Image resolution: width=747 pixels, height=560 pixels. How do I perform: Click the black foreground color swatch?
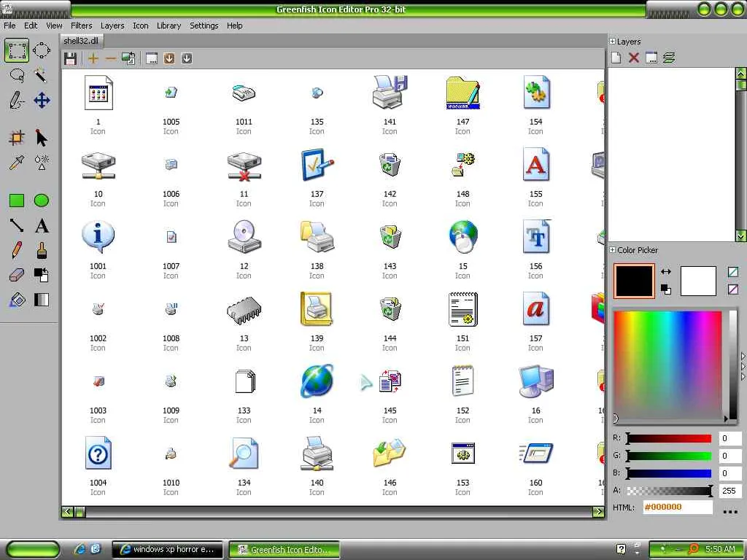click(634, 281)
